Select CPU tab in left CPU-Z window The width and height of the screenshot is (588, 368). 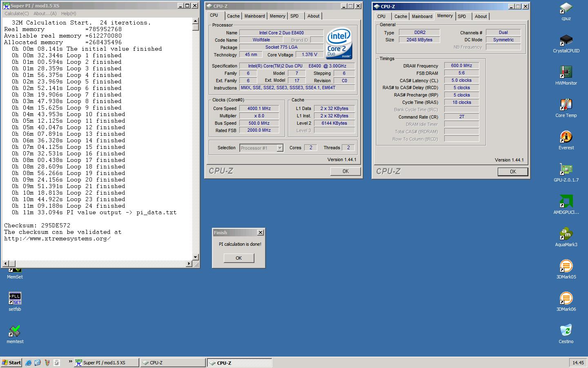click(214, 15)
